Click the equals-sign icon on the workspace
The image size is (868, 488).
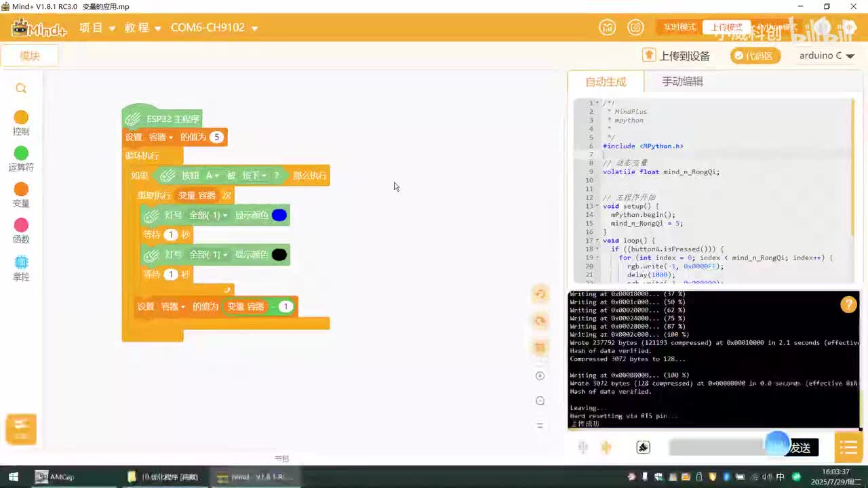click(540, 425)
